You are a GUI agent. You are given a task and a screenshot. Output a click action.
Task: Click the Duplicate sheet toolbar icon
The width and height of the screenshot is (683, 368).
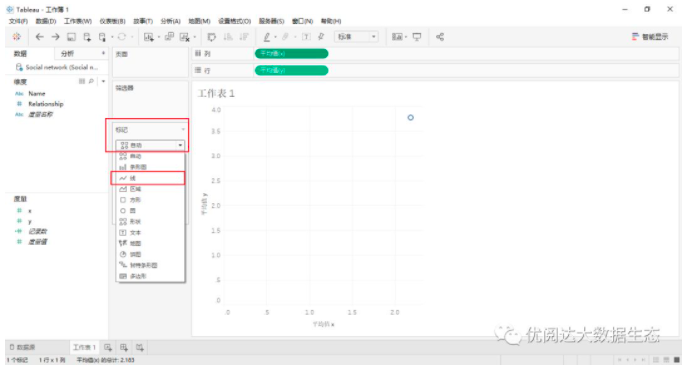point(169,37)
